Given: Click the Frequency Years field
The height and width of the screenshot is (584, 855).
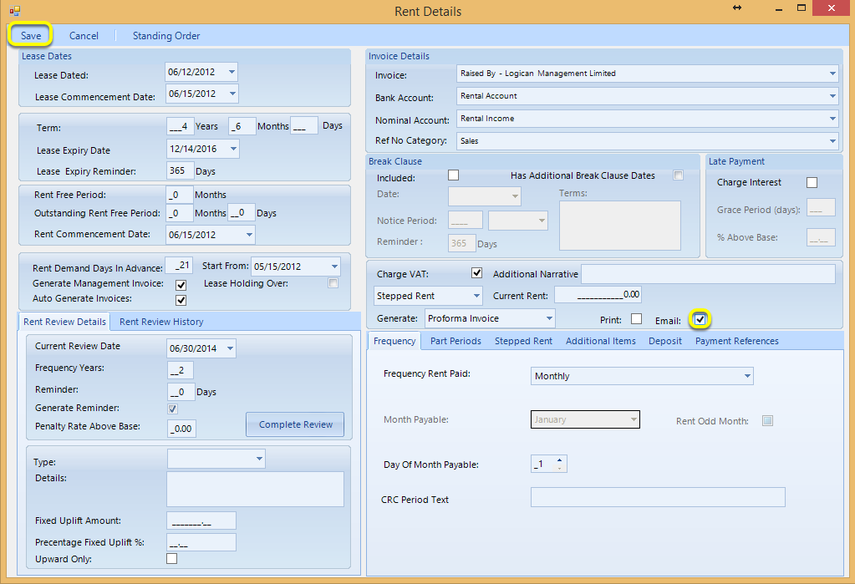Looking at the screenshot, I should coord(180,370).
